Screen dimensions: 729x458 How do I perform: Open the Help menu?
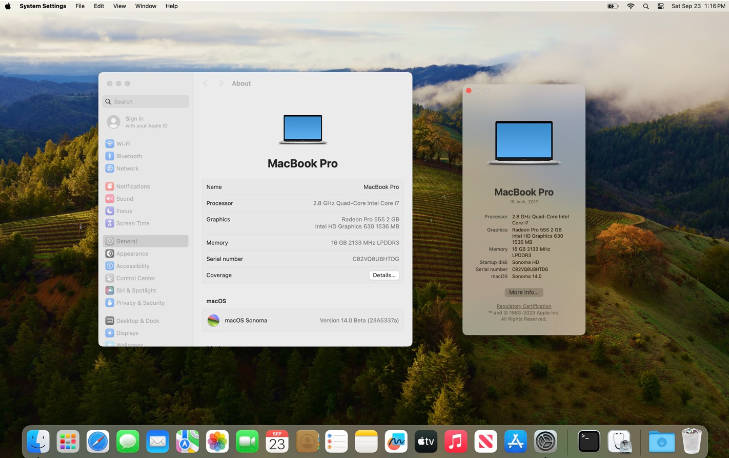click(x=172, y=6)
